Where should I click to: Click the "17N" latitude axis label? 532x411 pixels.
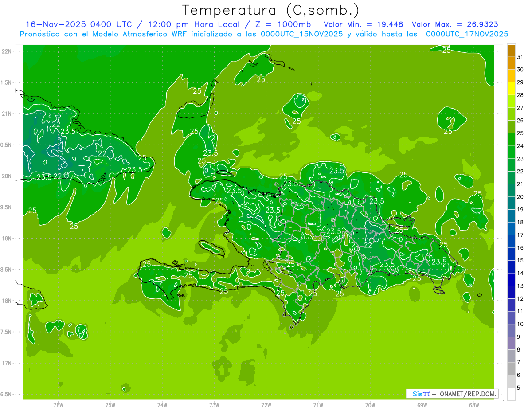click(7, 363)
